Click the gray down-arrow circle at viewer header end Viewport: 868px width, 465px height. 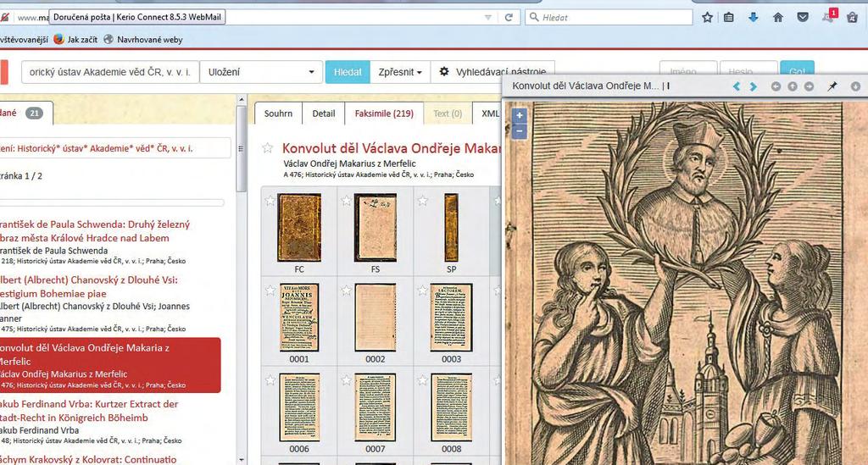(x=856, y=86)
